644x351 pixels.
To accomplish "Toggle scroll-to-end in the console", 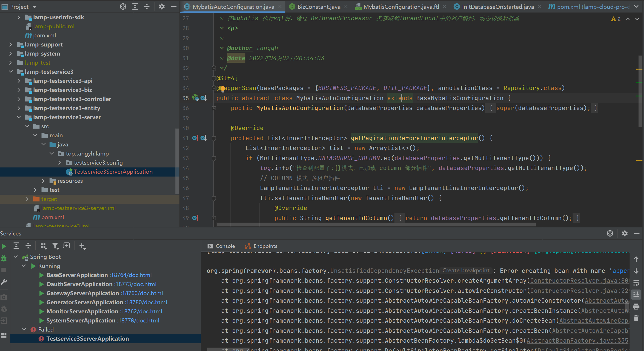I will (636, 294).
